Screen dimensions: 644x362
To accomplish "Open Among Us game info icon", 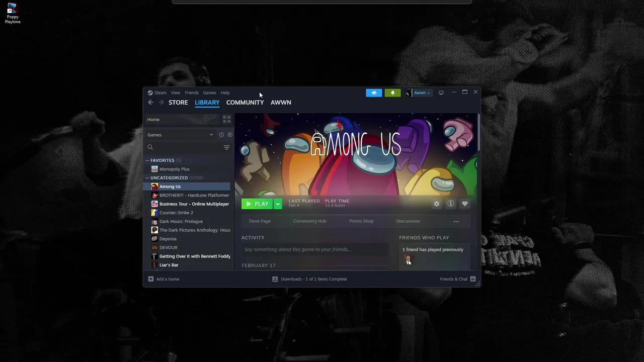I will tap(451, 204).
